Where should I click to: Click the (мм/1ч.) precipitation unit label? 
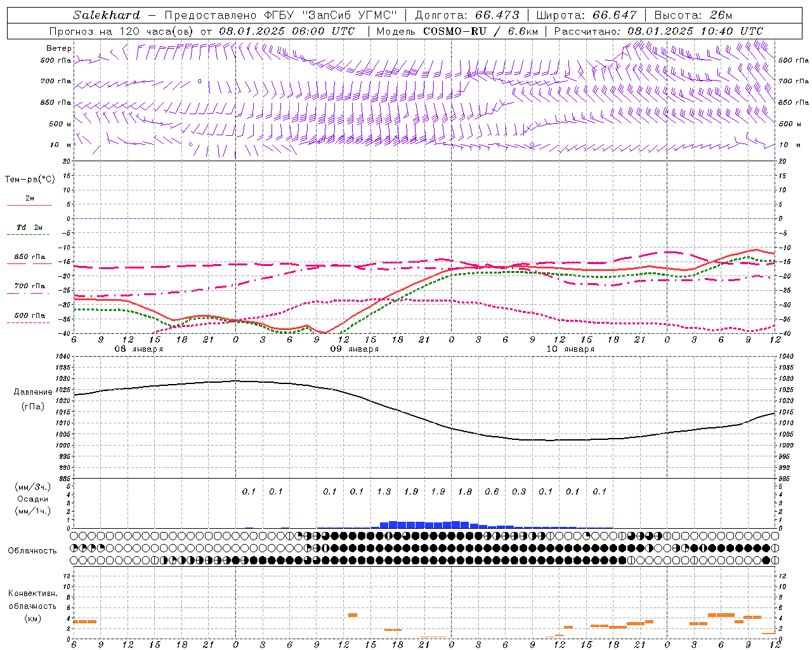(33, 511)
